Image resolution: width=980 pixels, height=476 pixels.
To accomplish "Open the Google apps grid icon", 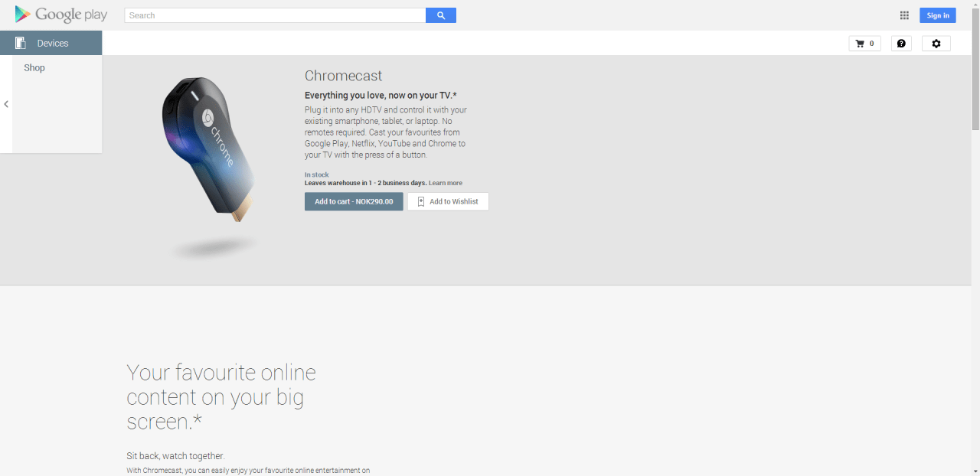I will click(904, 15).
